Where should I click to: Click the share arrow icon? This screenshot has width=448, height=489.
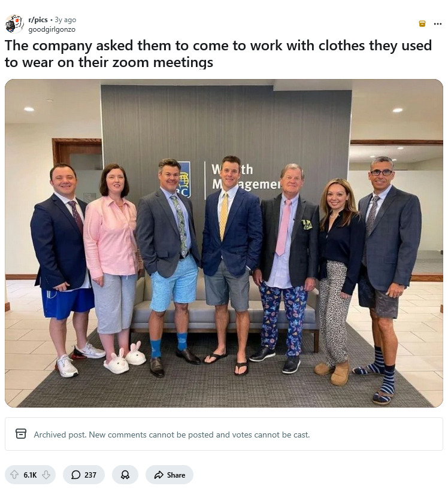(159, 475)
